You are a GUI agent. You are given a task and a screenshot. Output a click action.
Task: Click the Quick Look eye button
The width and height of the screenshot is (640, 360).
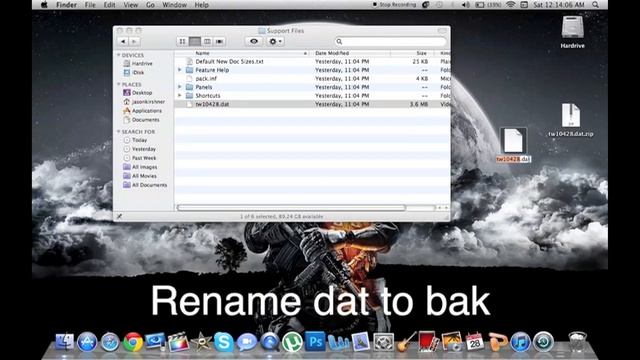coord(254,41)
